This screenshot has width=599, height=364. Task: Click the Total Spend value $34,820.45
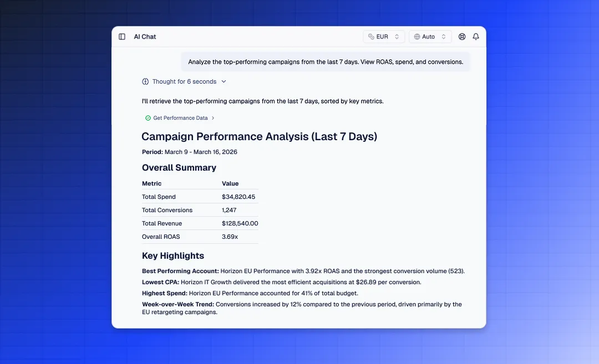pyautogui.click(x=238, y=197)
